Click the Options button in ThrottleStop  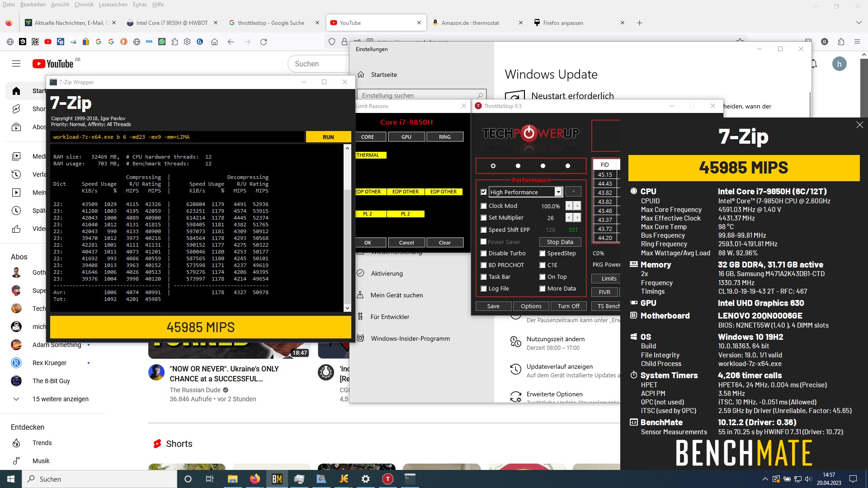[531, 306]
